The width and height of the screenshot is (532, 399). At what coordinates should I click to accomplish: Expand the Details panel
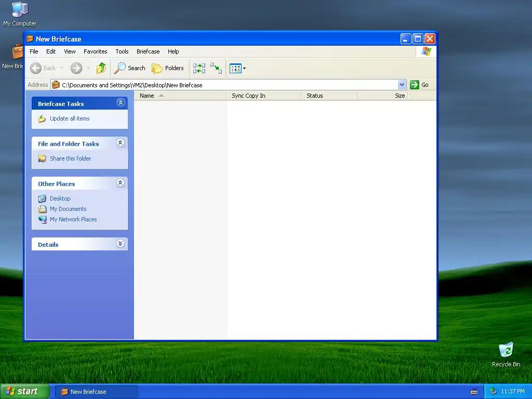(x=120, y=244)
